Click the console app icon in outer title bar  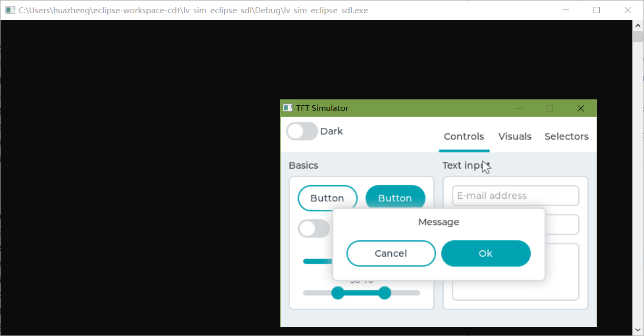[x=9, y=9]
